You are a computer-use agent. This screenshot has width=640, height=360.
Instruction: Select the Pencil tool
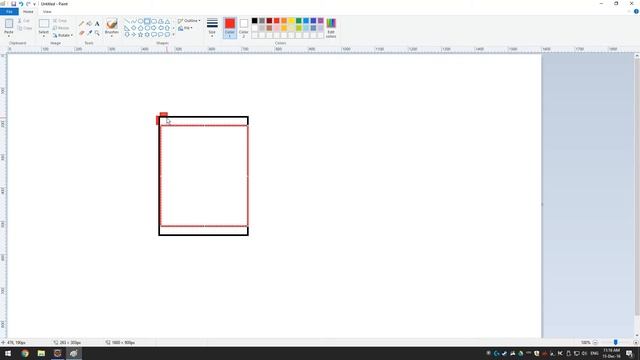click(81, 24)
